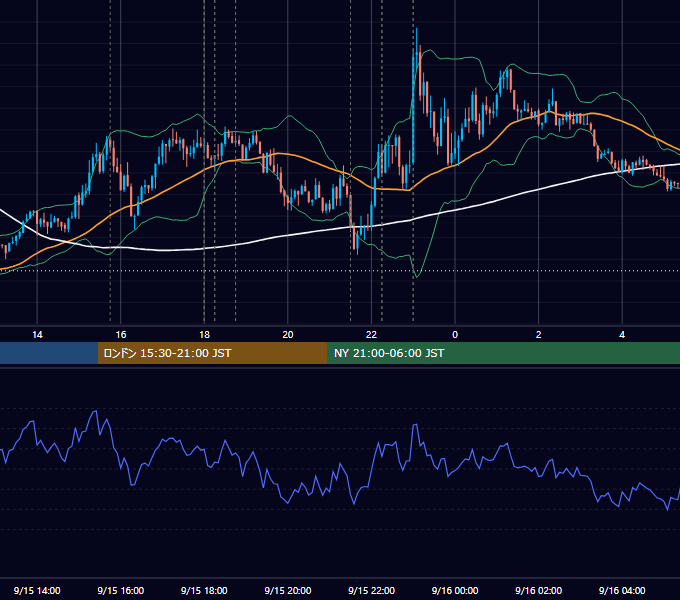Click the 9/15 22:00 time label

(x=371, y=590)
